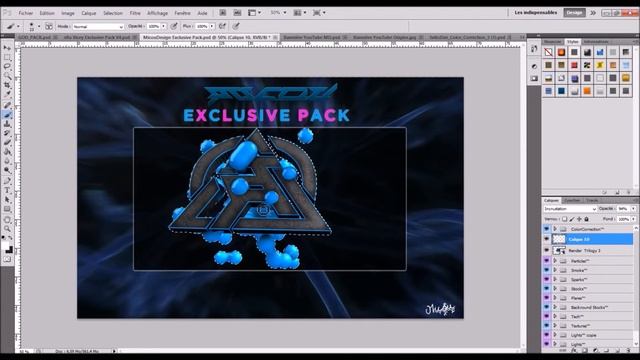
Task: Select Les indispensables workspace
Action: click(x=536, y=13)
